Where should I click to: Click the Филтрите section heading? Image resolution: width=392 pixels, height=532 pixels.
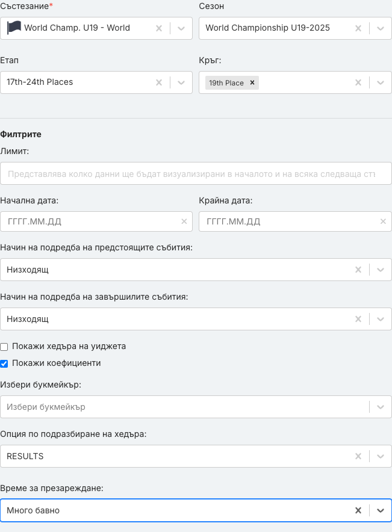click(x=20, y=134)
